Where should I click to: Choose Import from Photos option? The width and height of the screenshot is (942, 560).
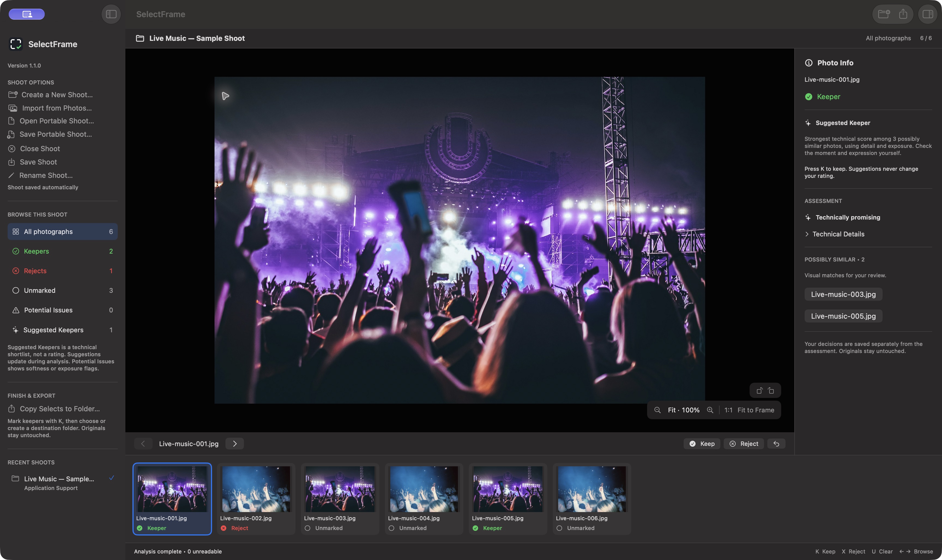click(50, 108)
